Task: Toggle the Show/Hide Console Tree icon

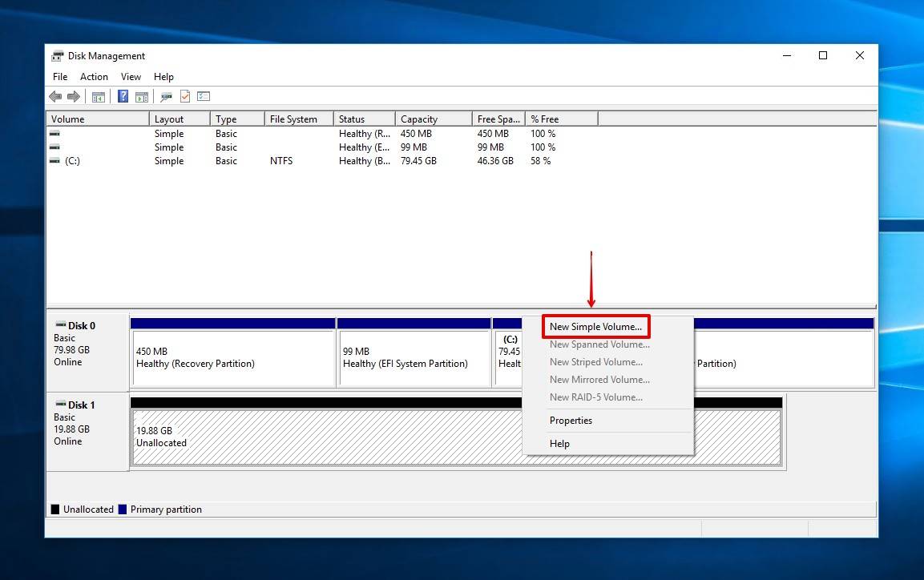Action: pyautogui.click(x=99, y=97)
